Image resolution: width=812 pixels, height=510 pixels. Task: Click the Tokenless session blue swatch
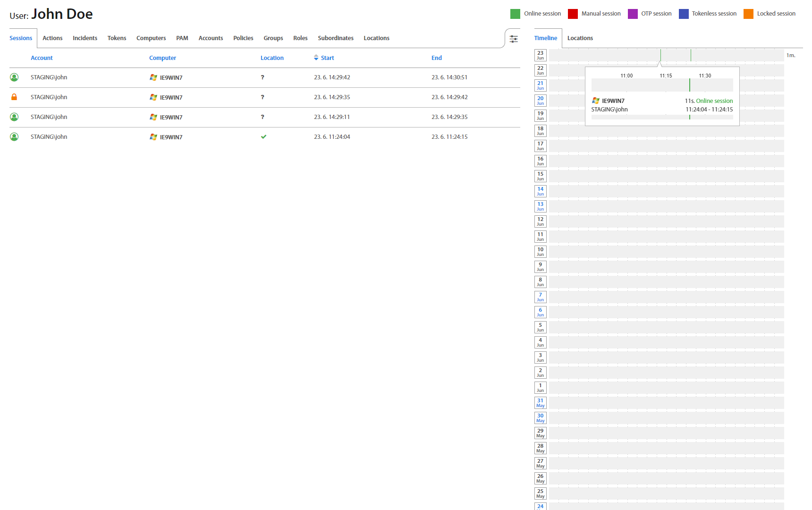tap(684, 14)
